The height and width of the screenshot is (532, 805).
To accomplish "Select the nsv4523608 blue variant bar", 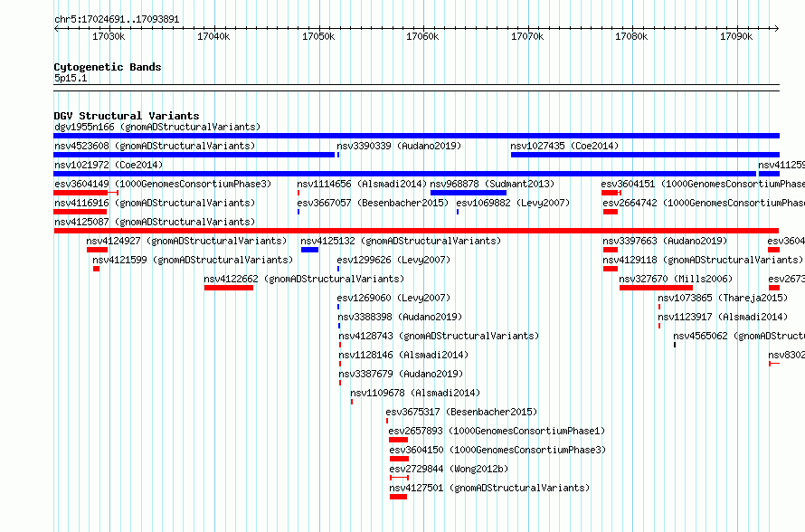I will point(194,155).
